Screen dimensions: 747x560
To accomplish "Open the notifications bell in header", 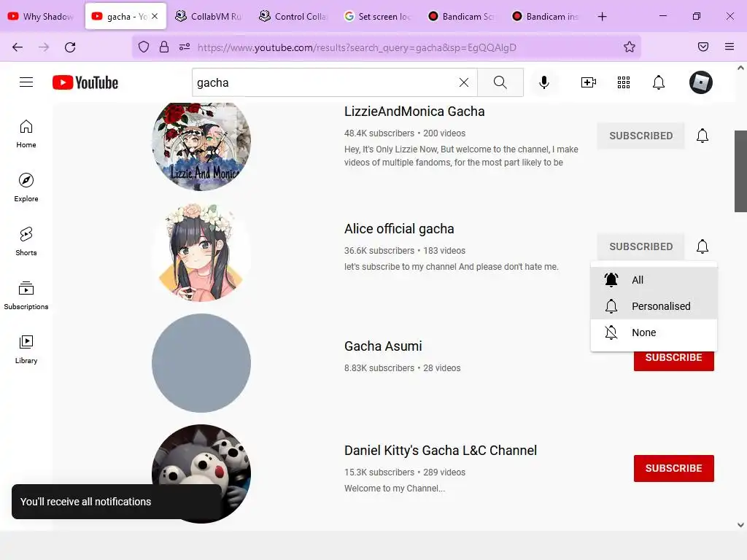I will point(659,82).
